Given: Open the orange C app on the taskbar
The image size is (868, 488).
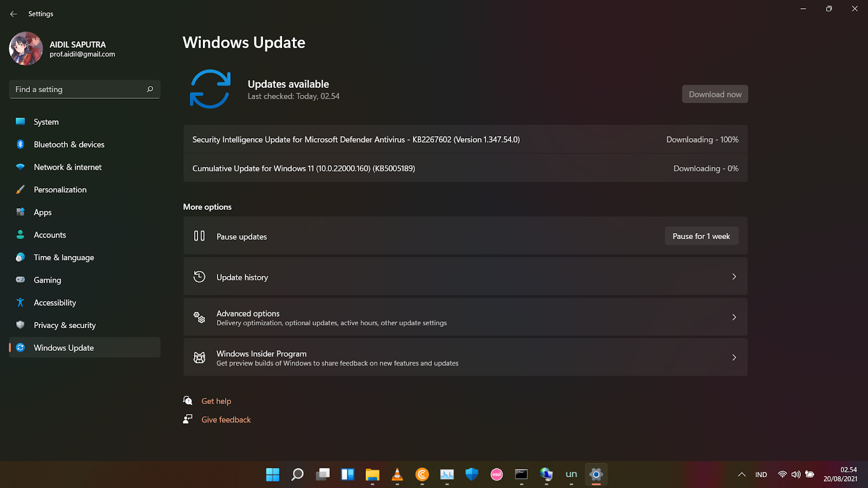Looking at the screenshot, I should coord(422,474).
